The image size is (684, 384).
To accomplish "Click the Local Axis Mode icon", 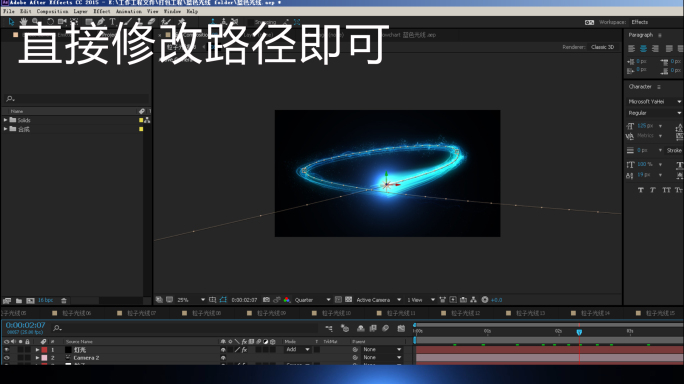I will [213, 21].
